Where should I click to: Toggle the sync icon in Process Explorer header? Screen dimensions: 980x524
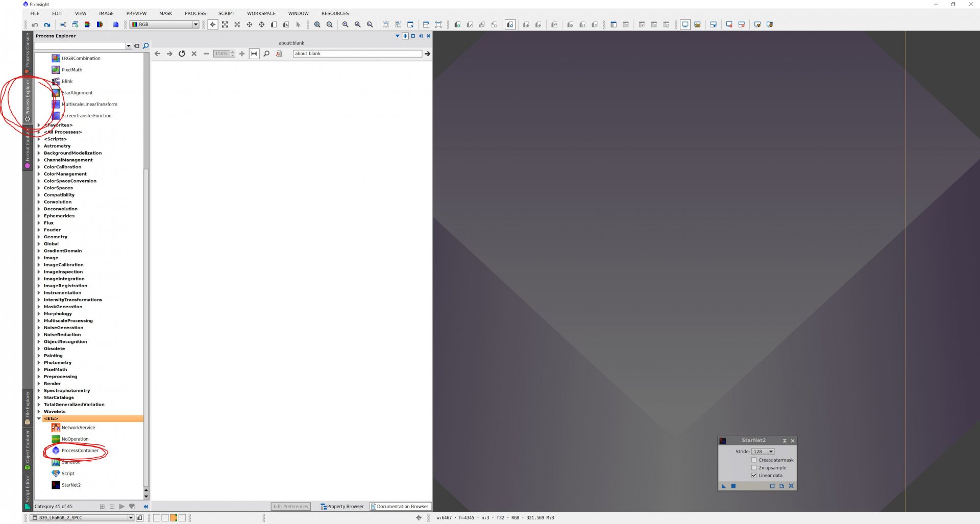405,36
